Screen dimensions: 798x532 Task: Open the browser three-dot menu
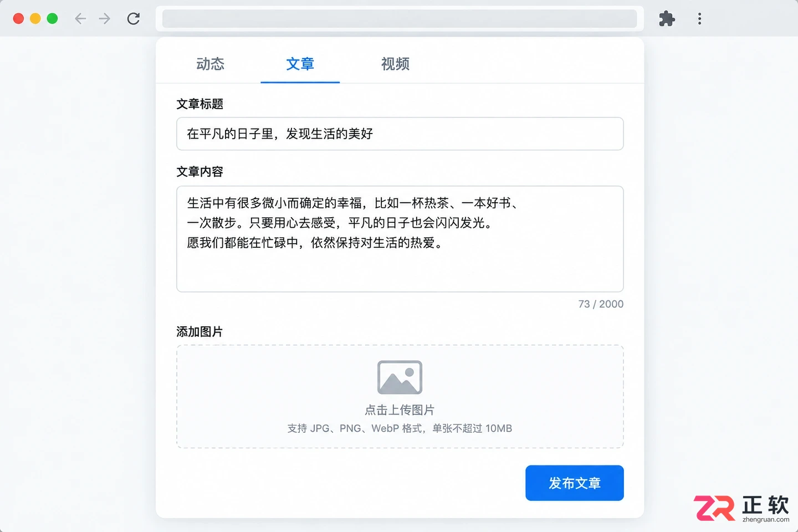[x=699, y=19]
